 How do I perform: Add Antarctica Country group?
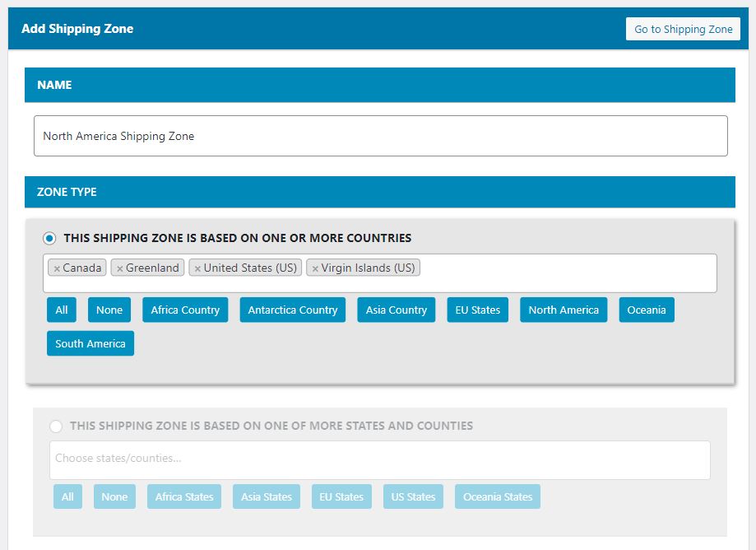pyautogui.click(x=293, y=310)
